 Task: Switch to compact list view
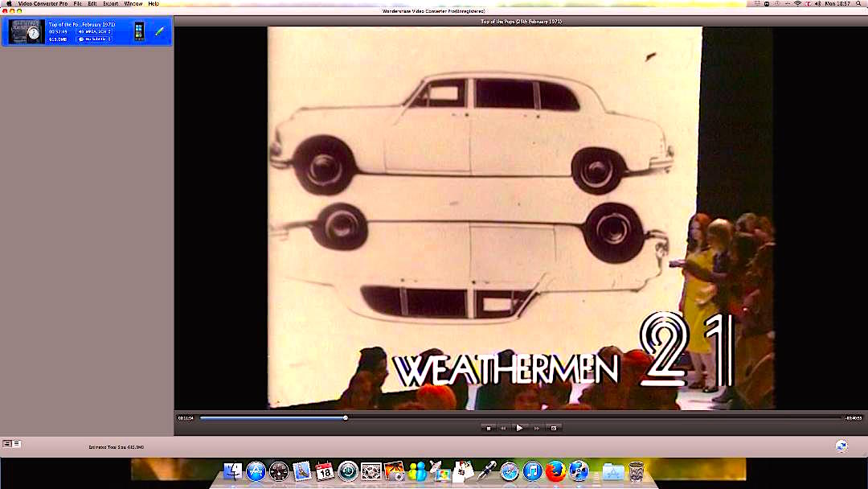click(17, 444)
